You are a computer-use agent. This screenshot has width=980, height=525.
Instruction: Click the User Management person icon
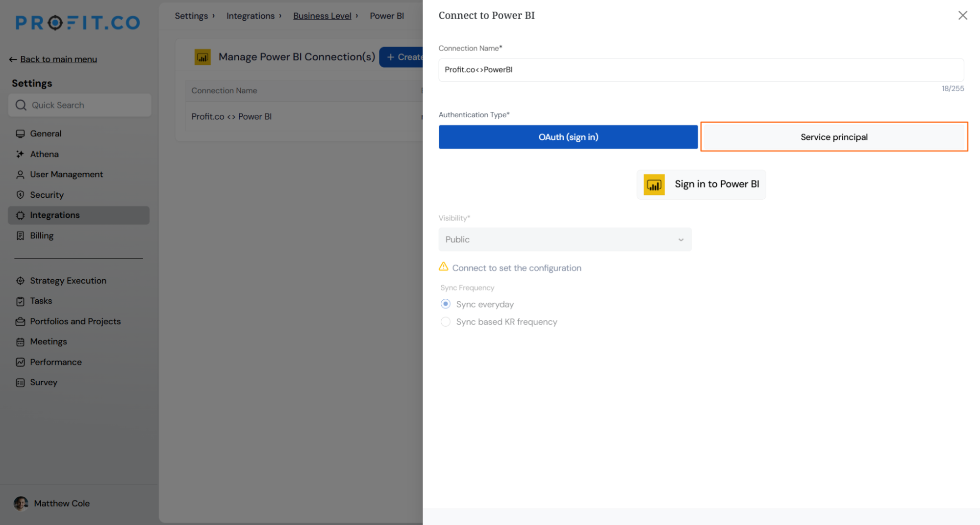20,175
